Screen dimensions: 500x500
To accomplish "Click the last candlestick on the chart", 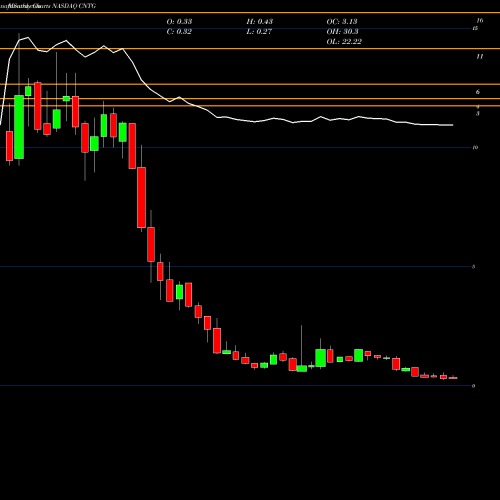I will click(453, 378).
